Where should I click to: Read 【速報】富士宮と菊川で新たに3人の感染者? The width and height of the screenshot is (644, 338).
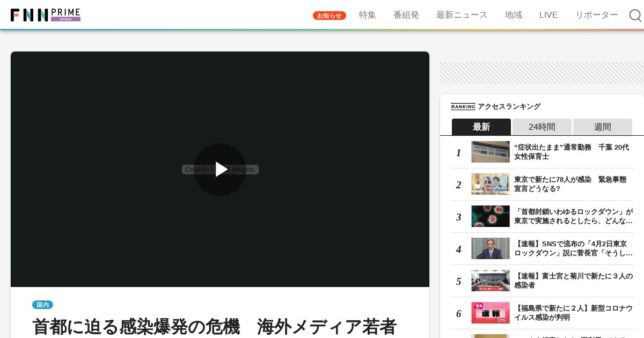(x=573, y=281)
